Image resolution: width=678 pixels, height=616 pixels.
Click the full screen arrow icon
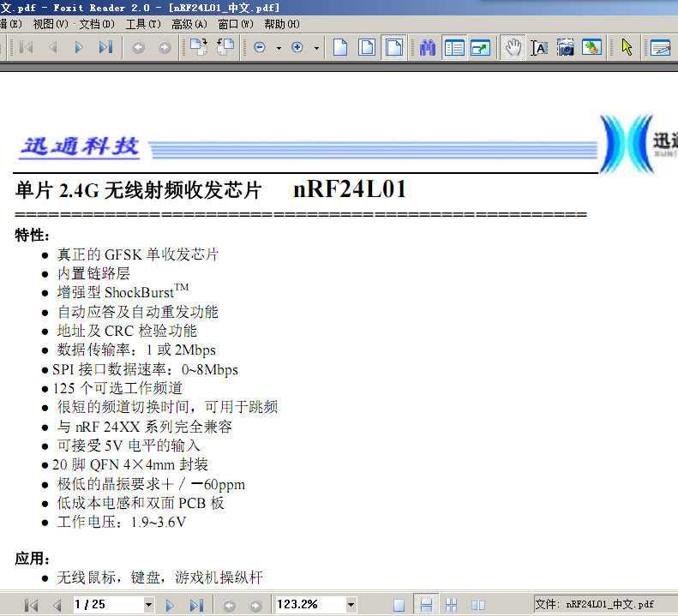(x=480, y=47)
